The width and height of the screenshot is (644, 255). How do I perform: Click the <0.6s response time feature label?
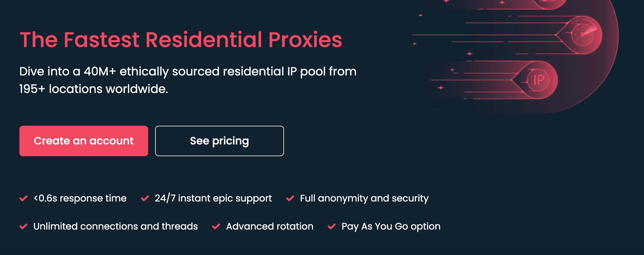tap(80, 198)
